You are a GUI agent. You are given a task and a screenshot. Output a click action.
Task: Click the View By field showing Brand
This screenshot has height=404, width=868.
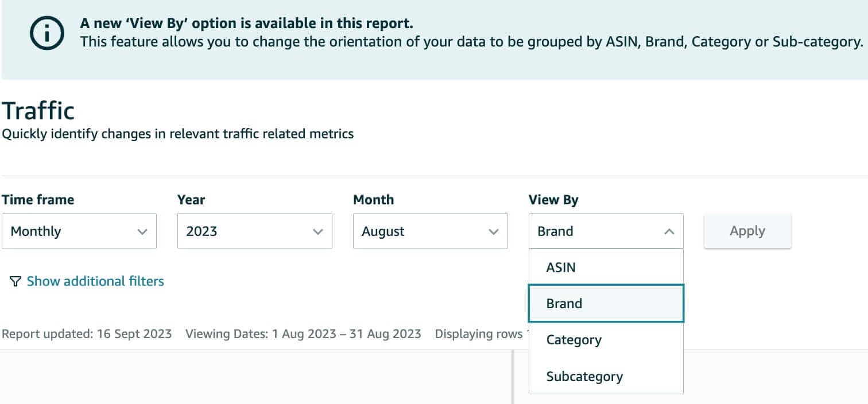tap(597, 231)
